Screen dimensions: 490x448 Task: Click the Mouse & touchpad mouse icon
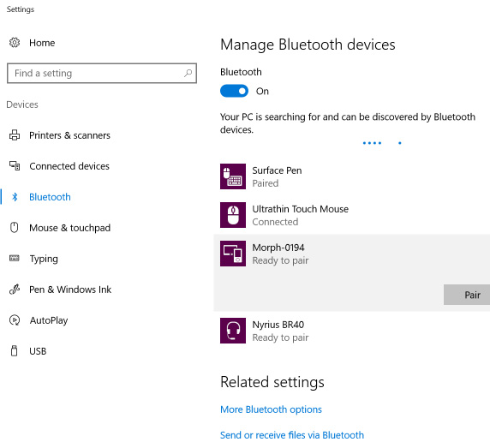pyautogui.click(x=15, y=228)
